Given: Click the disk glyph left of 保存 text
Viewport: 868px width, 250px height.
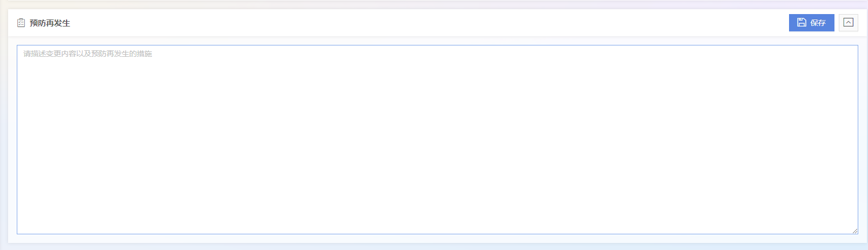Looking at the screenshot, I should [802, 22].
